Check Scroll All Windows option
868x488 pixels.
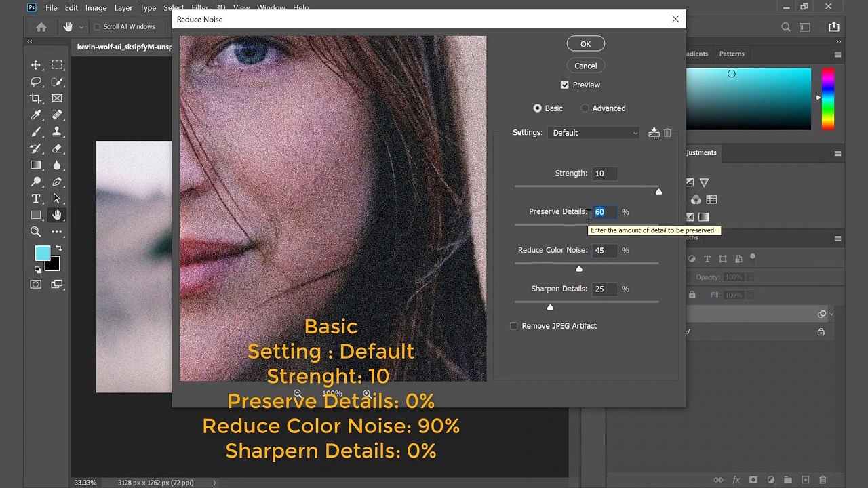click(x=97, y=27)
